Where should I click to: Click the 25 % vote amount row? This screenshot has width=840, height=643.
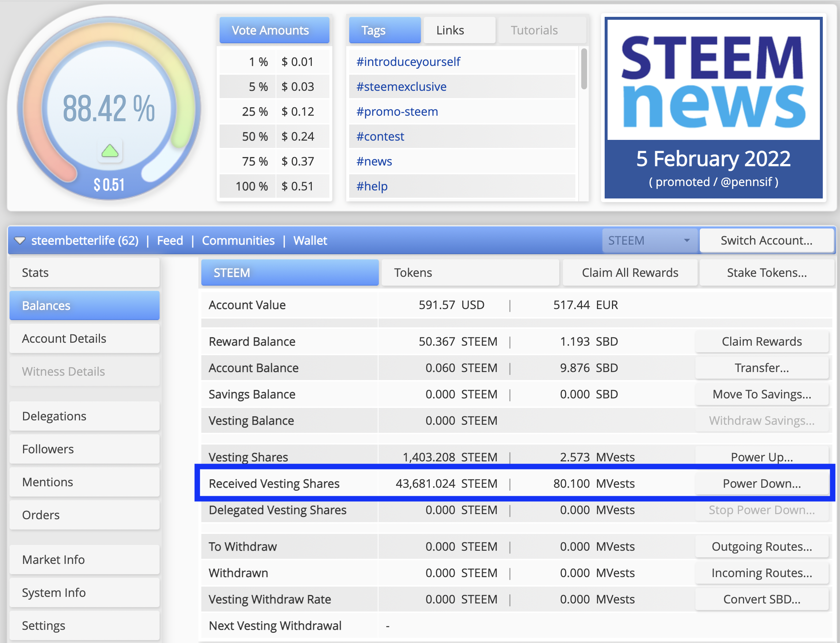274,111
